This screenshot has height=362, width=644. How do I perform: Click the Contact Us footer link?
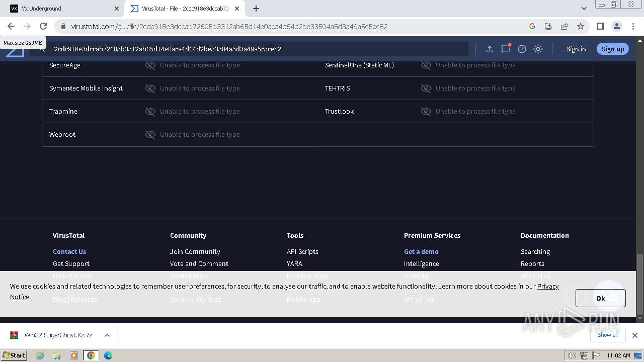(x=69, y=251)
